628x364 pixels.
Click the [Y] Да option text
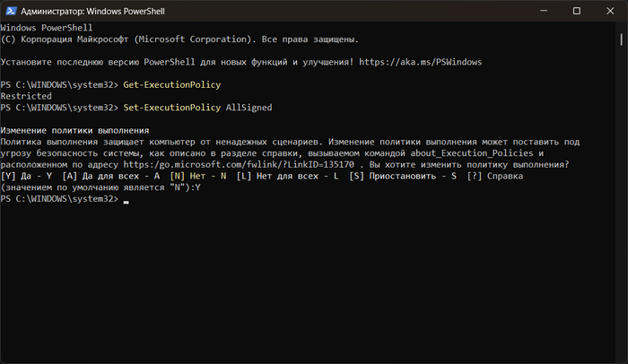[26, 177]
